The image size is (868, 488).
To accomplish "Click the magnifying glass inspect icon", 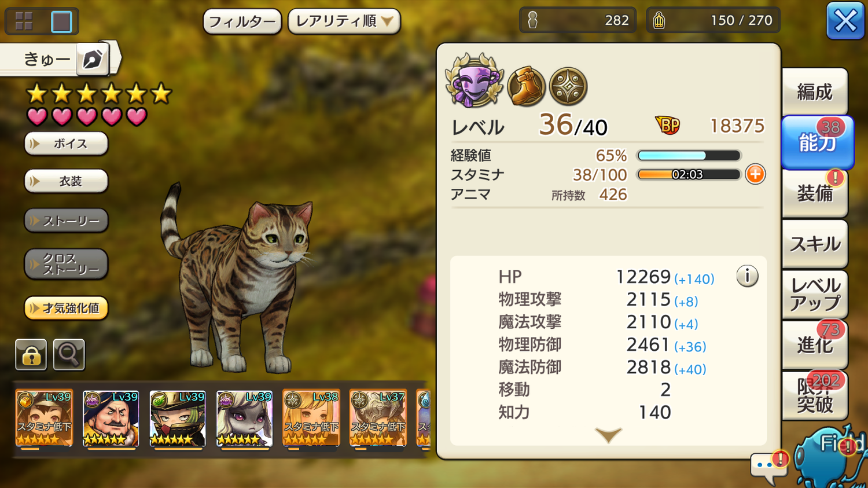I will [x=69, y=354].
